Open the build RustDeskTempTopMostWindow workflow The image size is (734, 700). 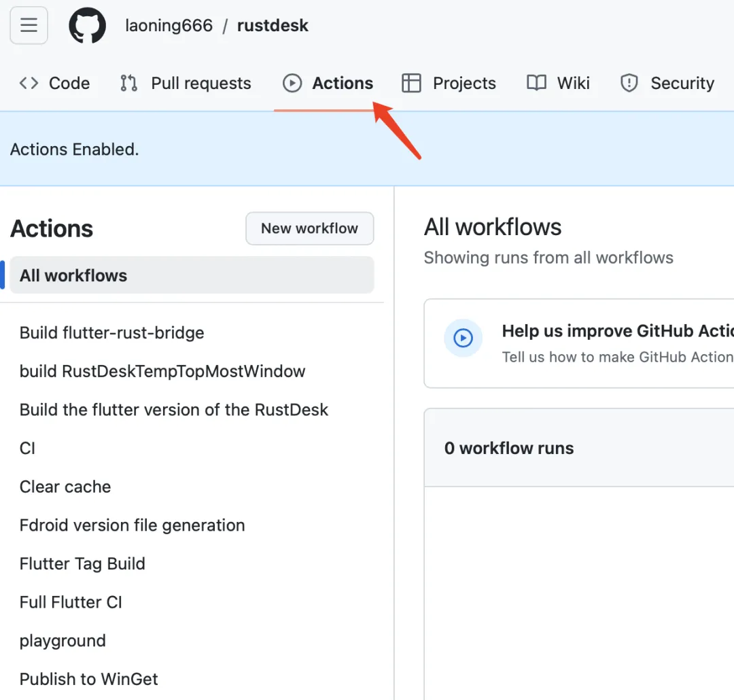coord(162,371)
